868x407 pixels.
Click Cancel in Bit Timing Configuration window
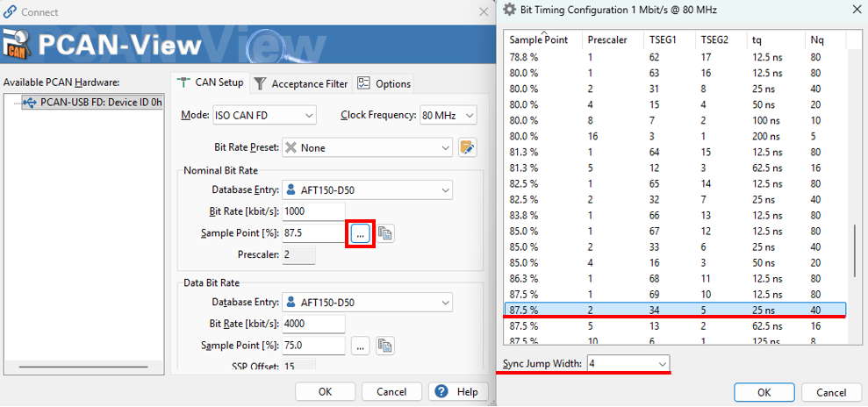point(831,392)
